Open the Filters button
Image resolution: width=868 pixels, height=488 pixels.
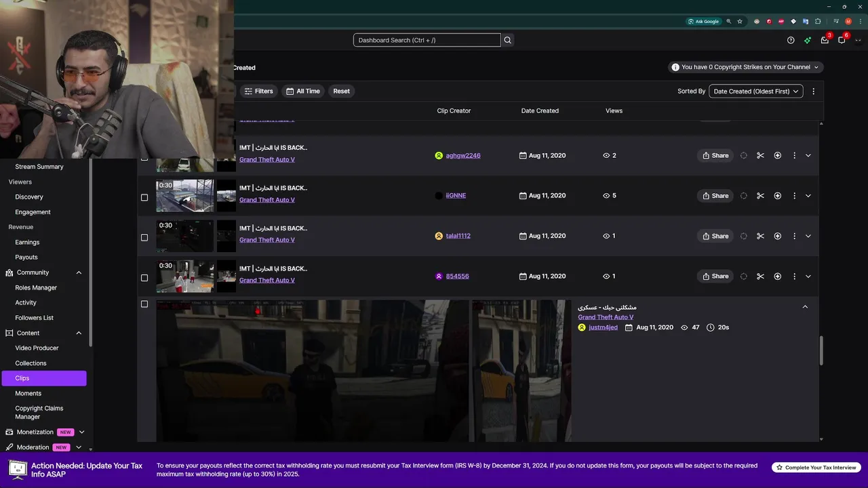tap(258, 91)
